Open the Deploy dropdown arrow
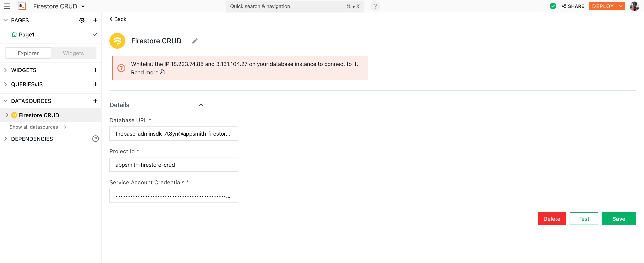 (x=620, y=6)
